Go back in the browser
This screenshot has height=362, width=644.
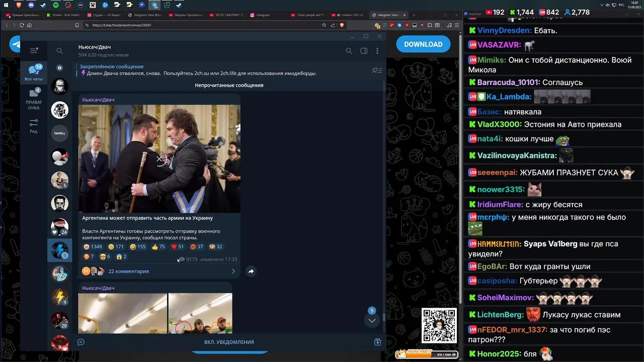coord(7,25)
